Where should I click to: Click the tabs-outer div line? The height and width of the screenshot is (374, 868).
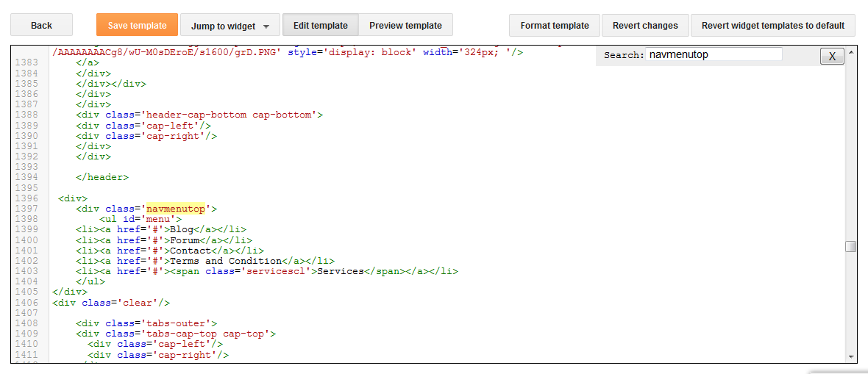(146, 323)
